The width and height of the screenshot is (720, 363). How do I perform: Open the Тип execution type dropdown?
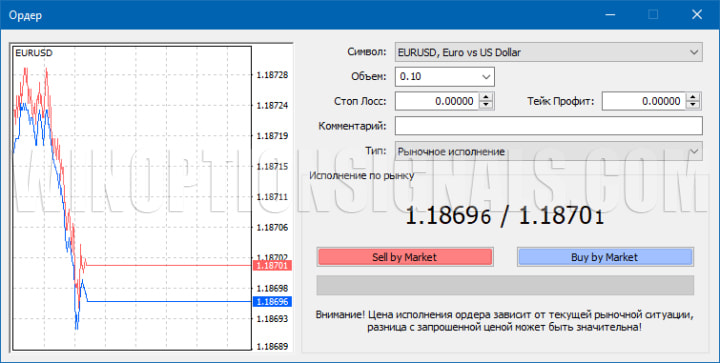pos(549,151)
